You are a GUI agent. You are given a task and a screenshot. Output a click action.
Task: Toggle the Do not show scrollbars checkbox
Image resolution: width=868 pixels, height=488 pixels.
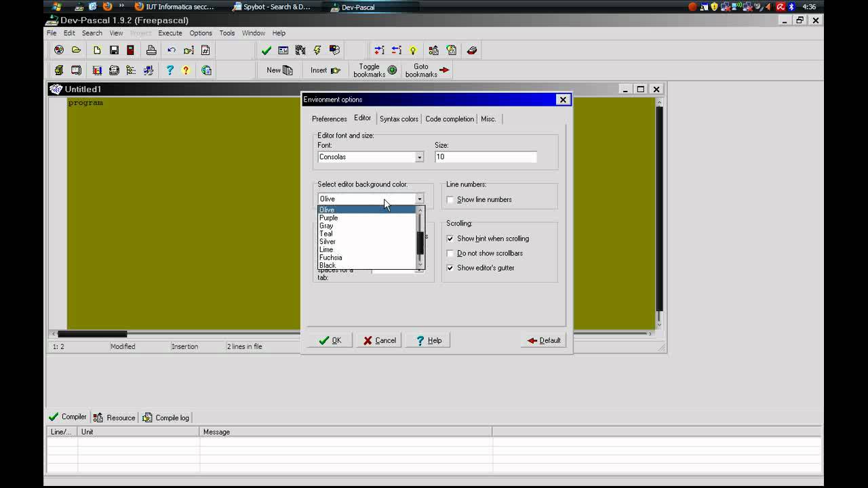(x=450, y=253)
